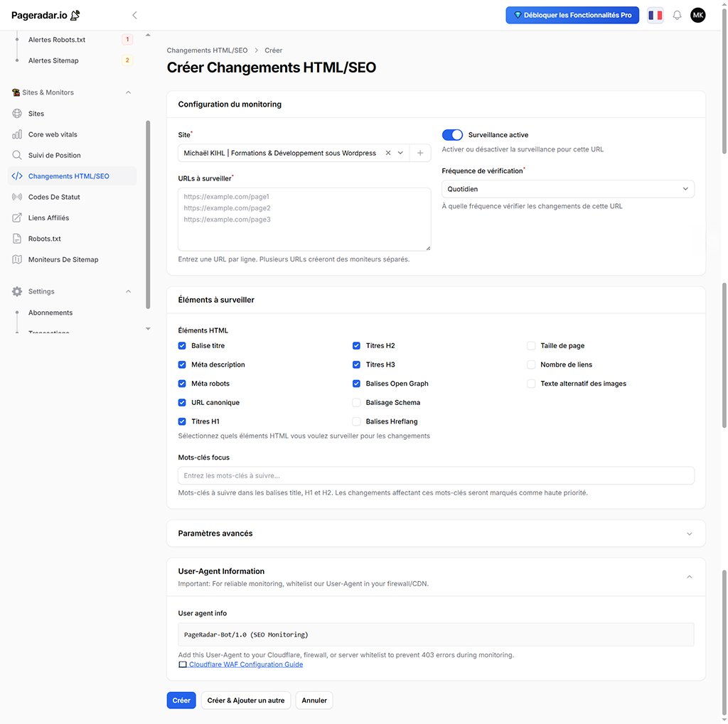This screenshot has width=728, height=724.
Task: Go to Moniteurs De Sitemap page
Action: pyautogui.click(x=63, y=259)
